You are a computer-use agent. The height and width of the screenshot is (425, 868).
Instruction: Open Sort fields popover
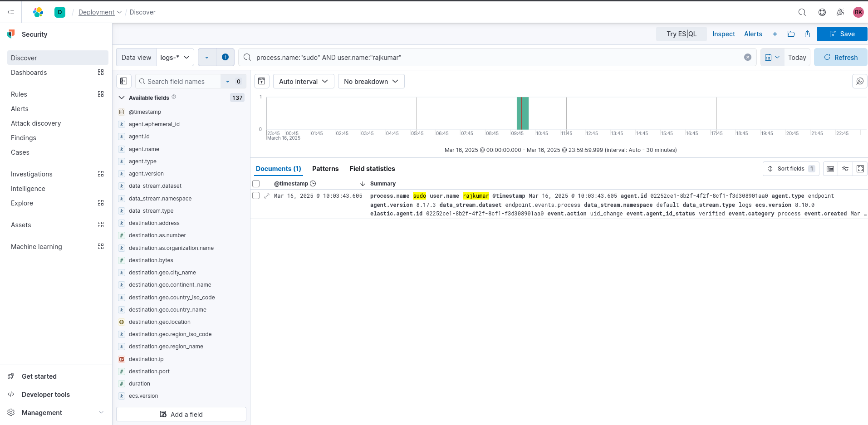pyautogui.click(x=791, y=169)
